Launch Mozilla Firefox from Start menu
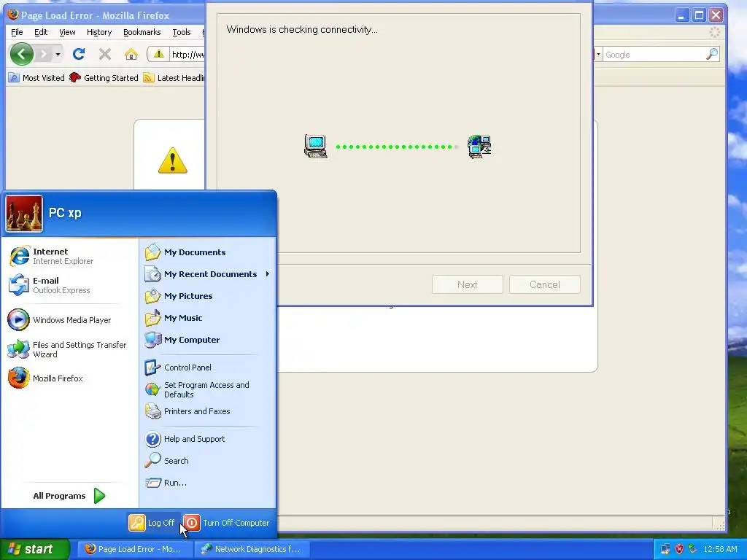The height and width of the screenshot is (560, 747). [x=69, y=378]
